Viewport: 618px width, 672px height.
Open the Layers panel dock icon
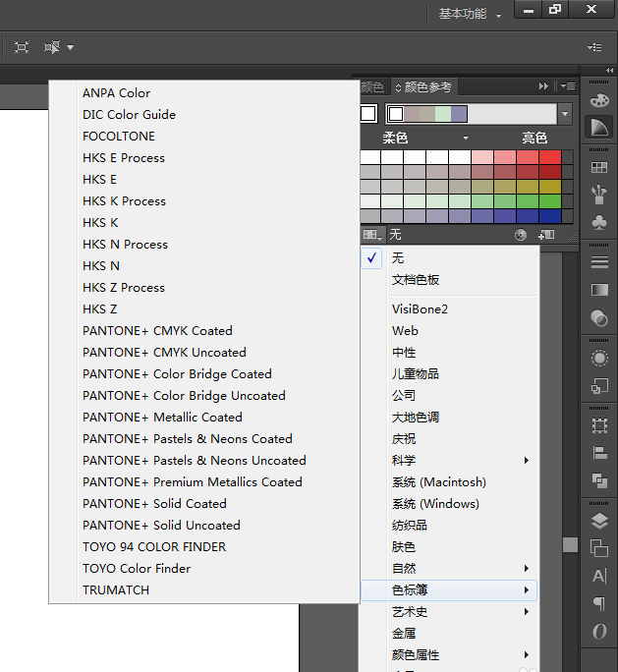[x=599, y=521]
